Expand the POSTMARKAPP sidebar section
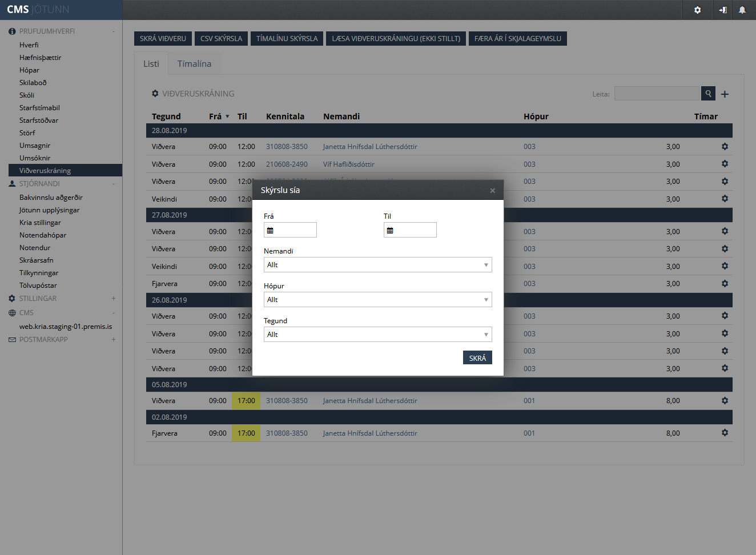 [x=114, y=340]
